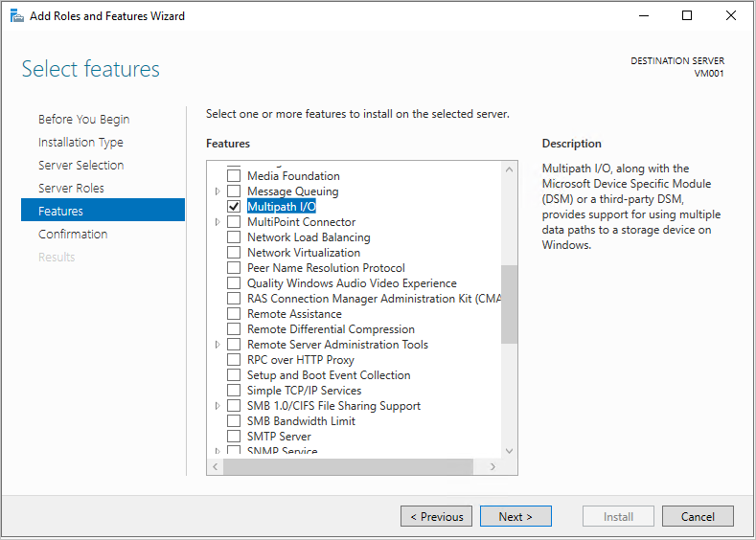This screenshot has width=756, height=540.
Task: Click the Next button
Action: [515, 516]
